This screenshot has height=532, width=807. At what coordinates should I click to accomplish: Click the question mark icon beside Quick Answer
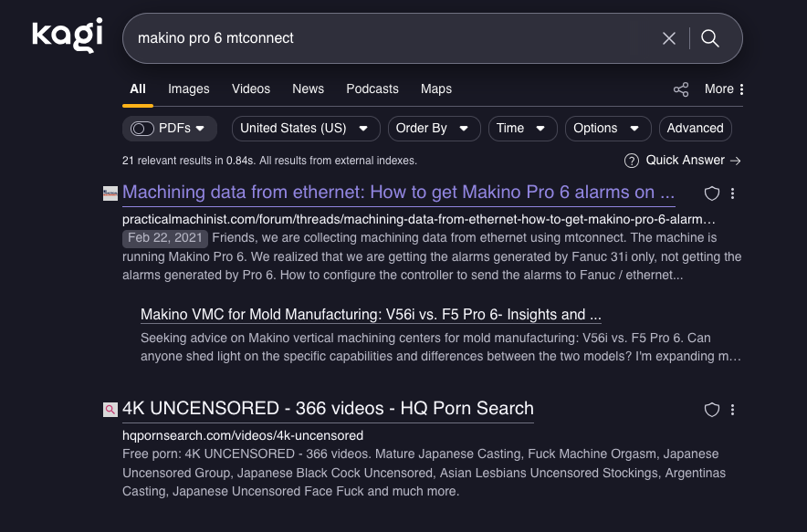coord(632,161)
